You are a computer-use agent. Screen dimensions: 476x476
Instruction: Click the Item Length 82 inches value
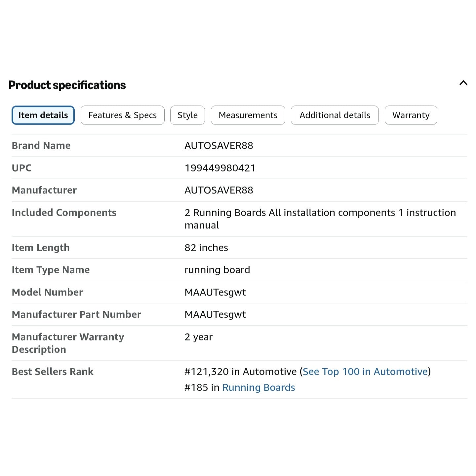206,248
